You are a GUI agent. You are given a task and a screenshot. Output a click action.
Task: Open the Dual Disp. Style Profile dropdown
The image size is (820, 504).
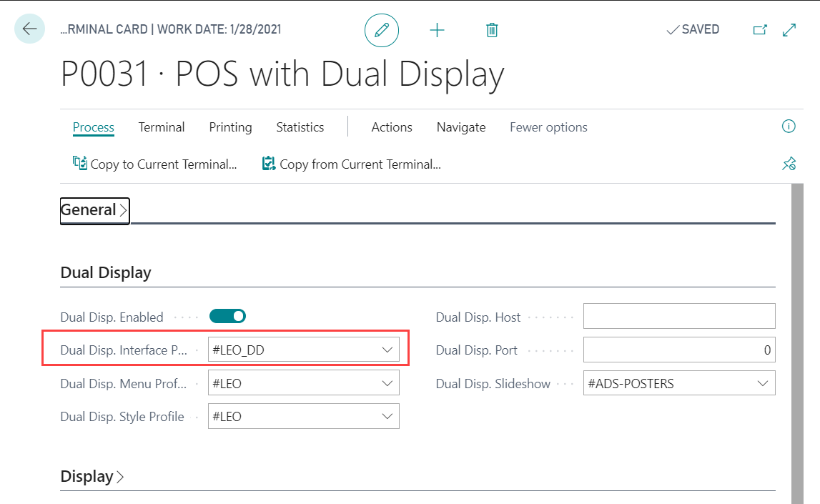tap(387, 416)
